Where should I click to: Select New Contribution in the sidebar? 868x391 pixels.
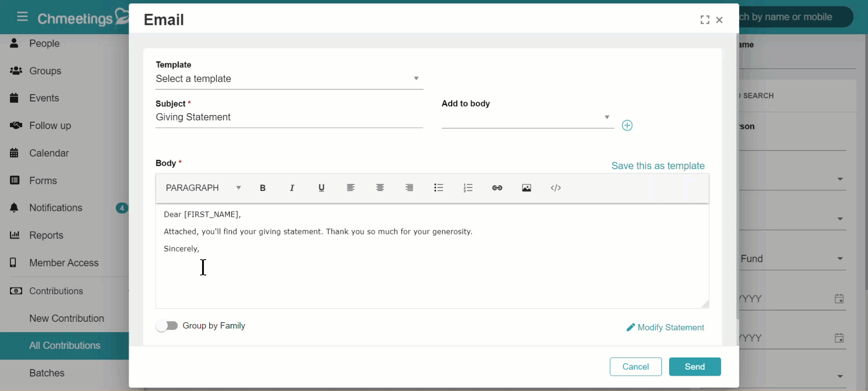point(67,318)
